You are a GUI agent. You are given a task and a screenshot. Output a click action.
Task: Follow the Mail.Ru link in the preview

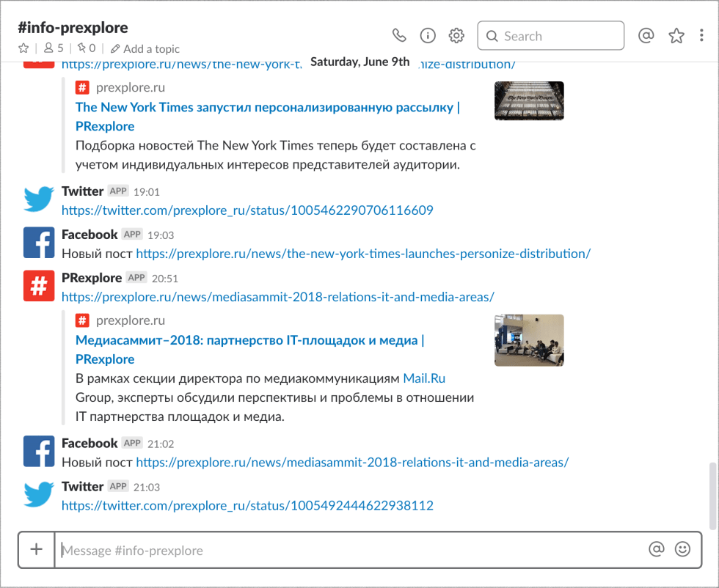(x=424, y=378)
